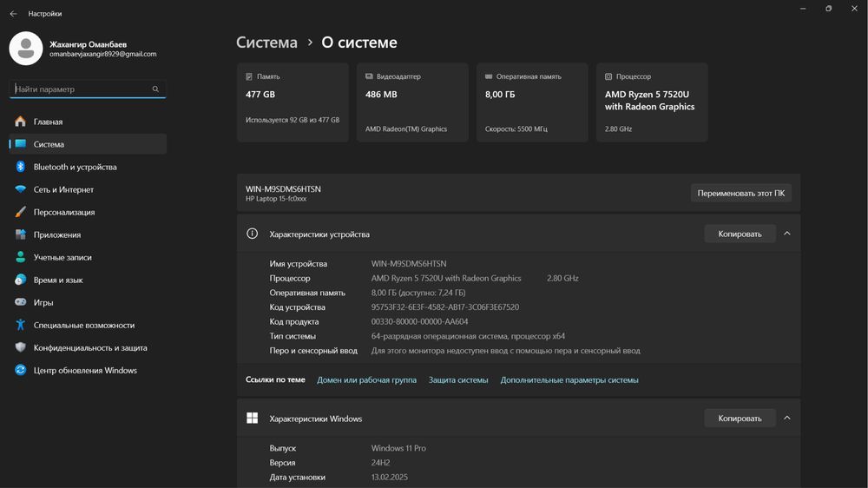Click the name Жахангир Оманбаев
The height and width of the screenshot is (488, 868).
tap(88, 44)
